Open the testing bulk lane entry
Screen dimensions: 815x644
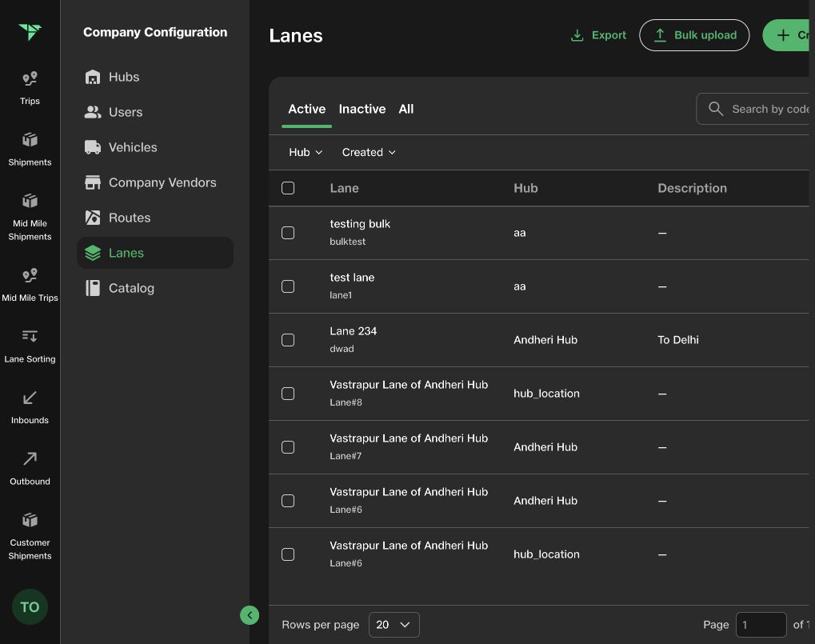tap(360, 224)
